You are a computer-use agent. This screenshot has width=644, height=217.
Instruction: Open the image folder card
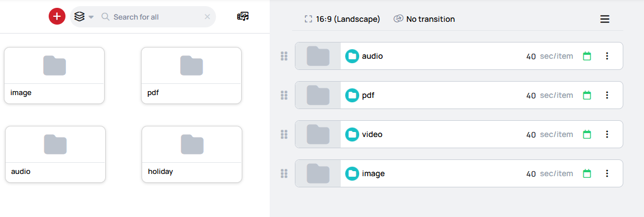(x=54, y=76)
